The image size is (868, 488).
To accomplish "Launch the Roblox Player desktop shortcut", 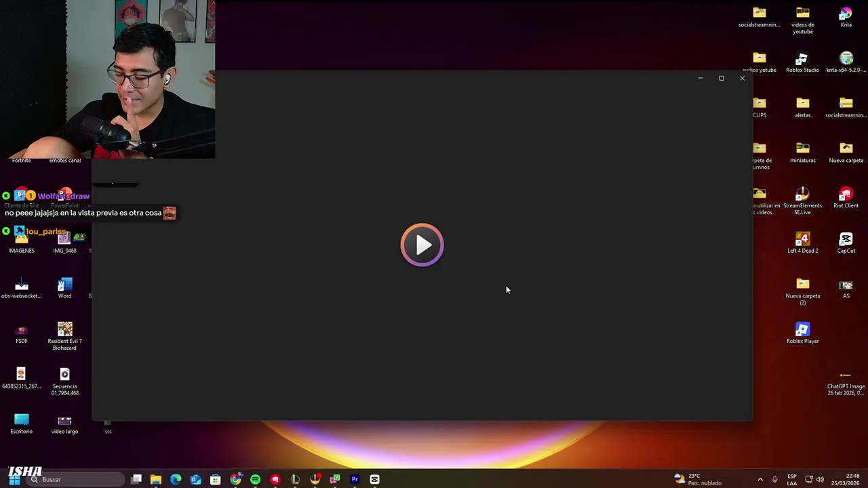I will [x=802, y=333].
